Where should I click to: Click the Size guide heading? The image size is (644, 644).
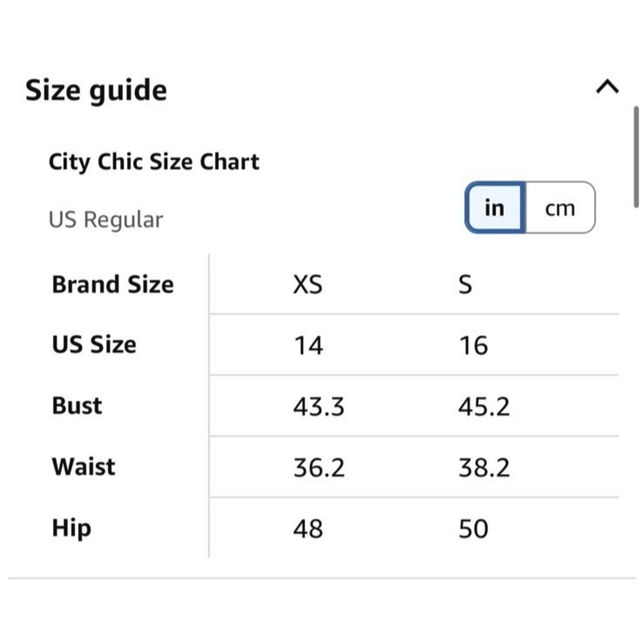(x=96, y=90)
